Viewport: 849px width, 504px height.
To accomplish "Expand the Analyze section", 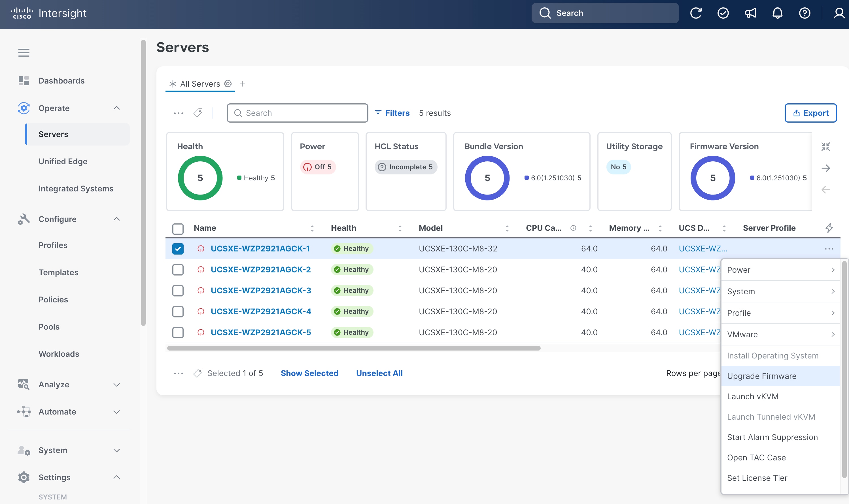I will [116, 385].
